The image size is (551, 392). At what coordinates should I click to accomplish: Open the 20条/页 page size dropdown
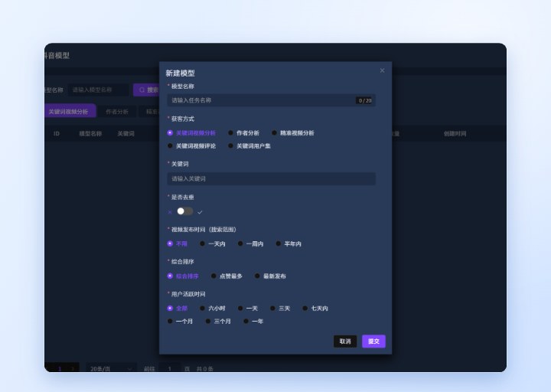111,368
